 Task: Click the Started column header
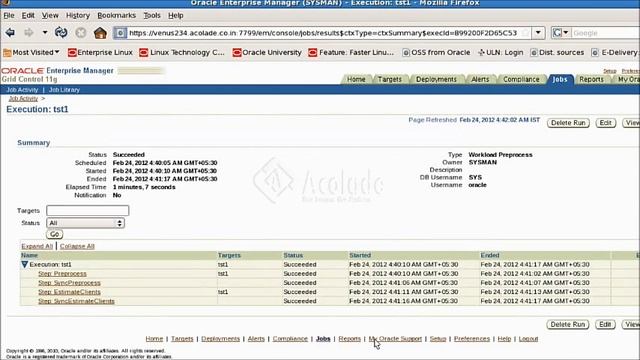click(x=360, y=255)
